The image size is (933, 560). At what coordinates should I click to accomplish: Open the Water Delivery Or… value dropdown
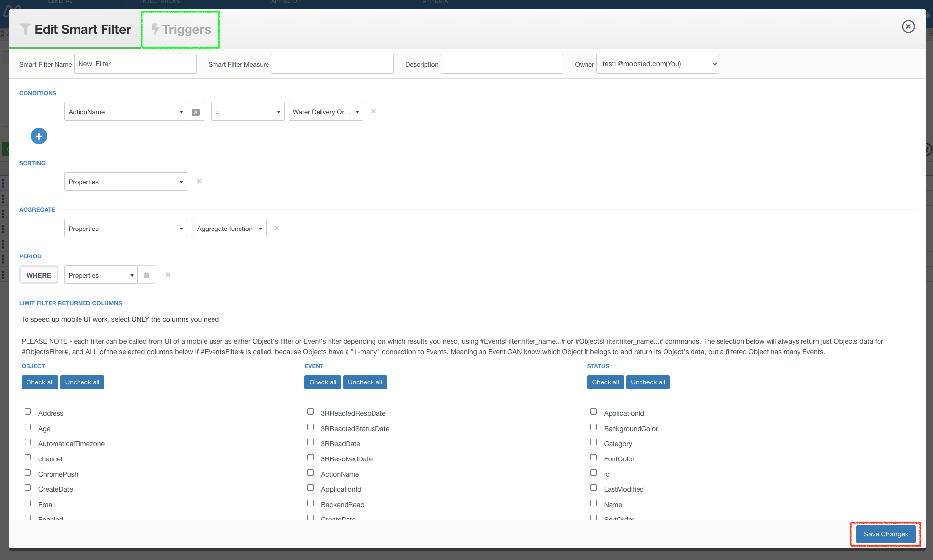click(326, 112)
